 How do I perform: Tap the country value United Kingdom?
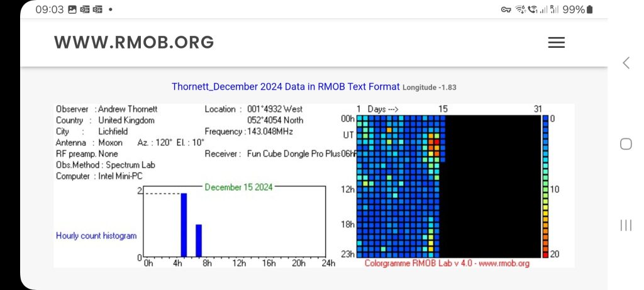[126, 120]
